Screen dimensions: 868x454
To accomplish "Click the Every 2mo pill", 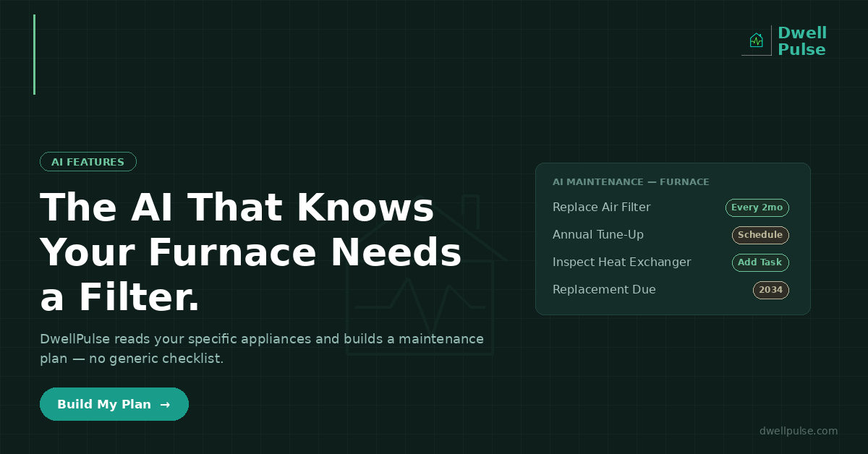I will coord(757,207).
